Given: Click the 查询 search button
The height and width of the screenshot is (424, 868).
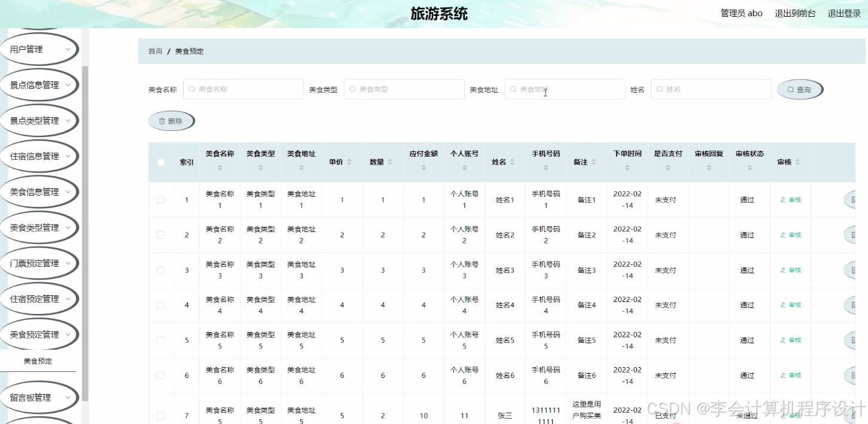Looking at the screenshot, I should (800, 89).
